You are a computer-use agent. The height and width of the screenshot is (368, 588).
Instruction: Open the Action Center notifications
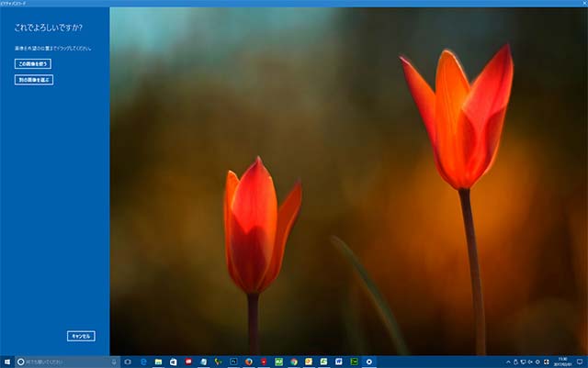580,362
